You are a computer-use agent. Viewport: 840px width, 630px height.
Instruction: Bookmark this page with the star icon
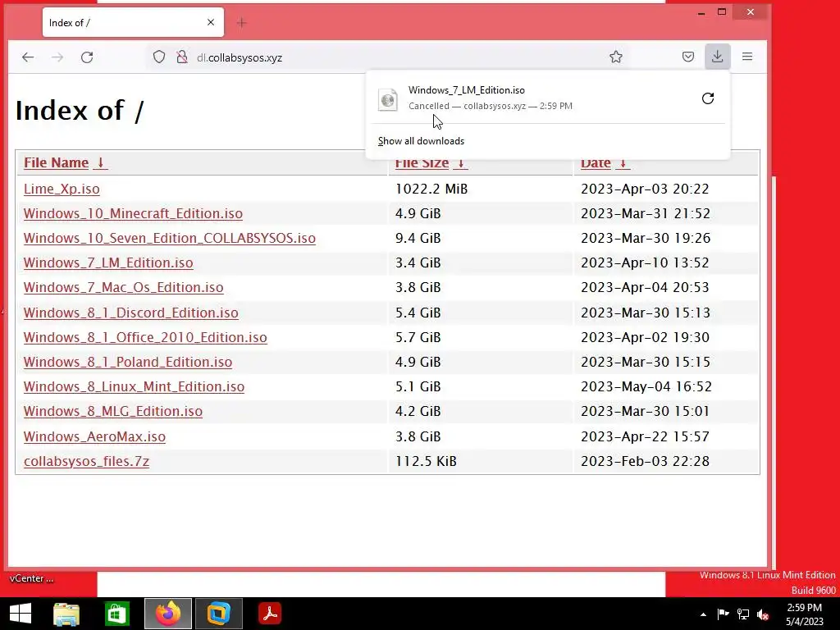(616, 57)
